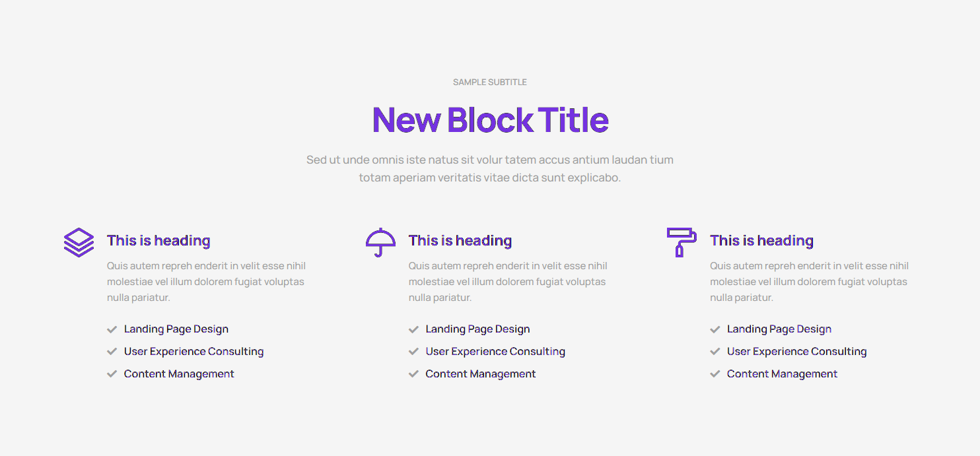Click the "SAMPLE SUBTITLE" text

[x=490, y=82]
